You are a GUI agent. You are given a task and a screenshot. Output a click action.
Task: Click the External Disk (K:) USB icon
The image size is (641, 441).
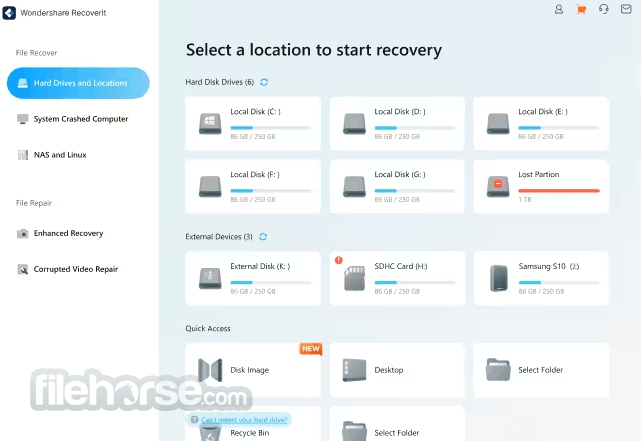coord(210,278)
